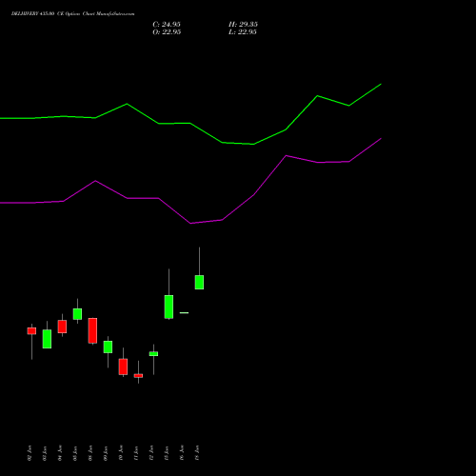Click the flat green doji candle

click(184, 313)
